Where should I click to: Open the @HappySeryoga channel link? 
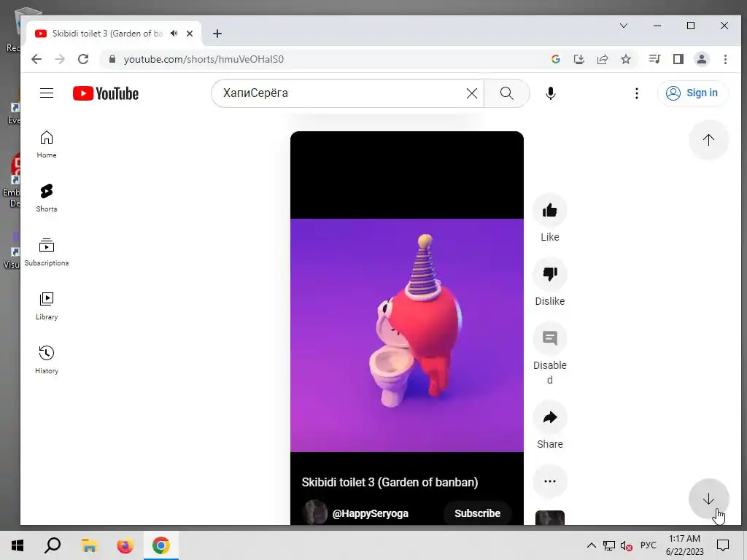point(370,513)
